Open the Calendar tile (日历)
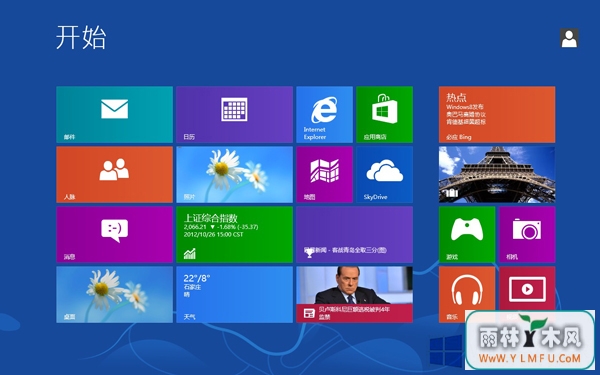Viewport: 600px width, 375px height. pos(235,114)
